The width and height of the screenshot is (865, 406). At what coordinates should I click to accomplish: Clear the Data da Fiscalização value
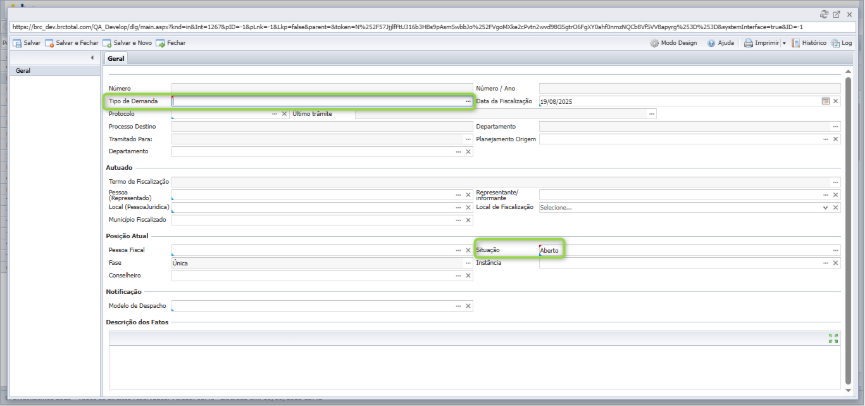pyautogui.click(x=836, y=101)
